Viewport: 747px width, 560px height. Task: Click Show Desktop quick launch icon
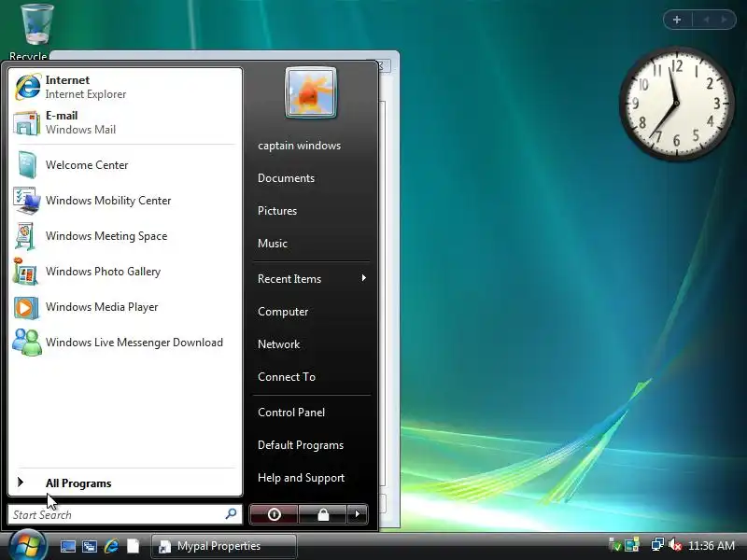pos(67,546)
